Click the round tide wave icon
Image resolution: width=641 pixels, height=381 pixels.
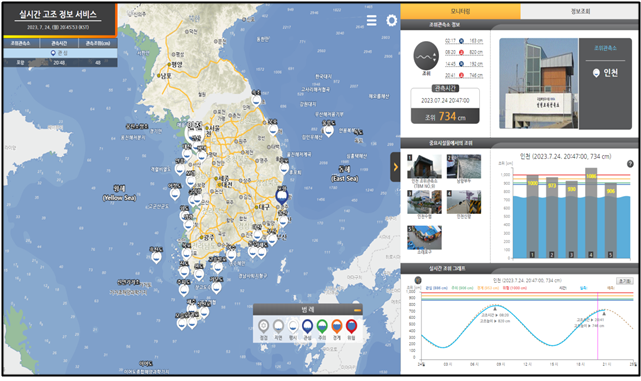[x=426, y=56]
